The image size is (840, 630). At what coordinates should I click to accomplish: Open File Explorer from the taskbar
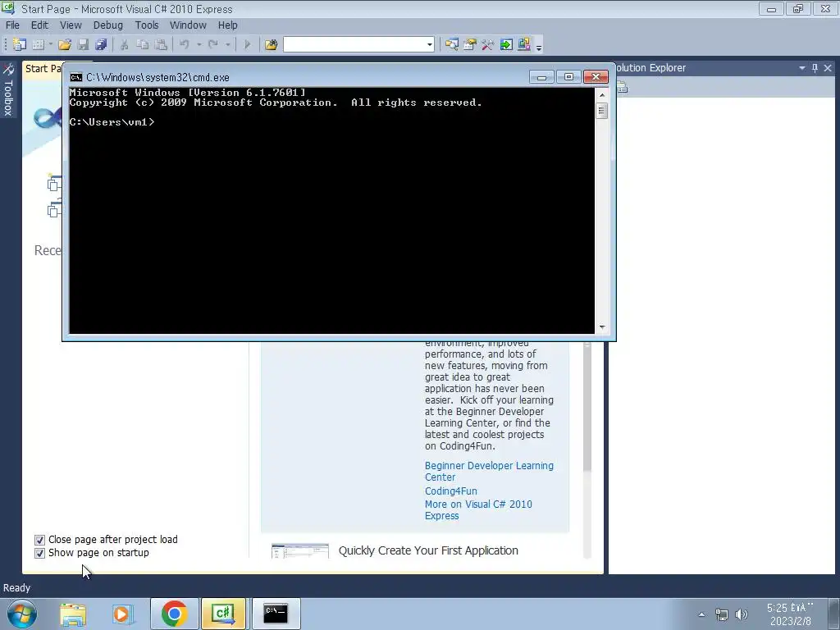point(73,614)
